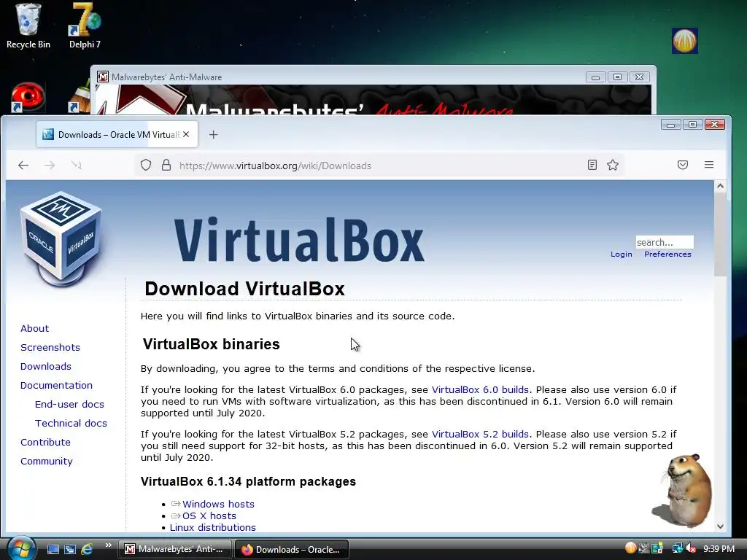Open Linux distributions link

pos(212,528)
